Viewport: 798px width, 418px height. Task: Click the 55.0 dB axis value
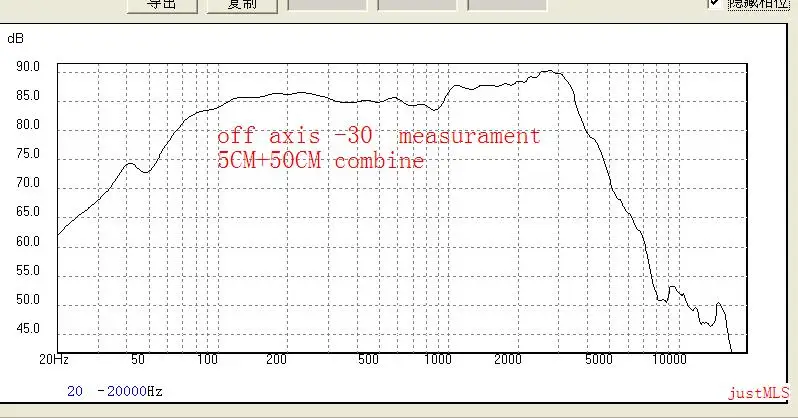point(28,270)
